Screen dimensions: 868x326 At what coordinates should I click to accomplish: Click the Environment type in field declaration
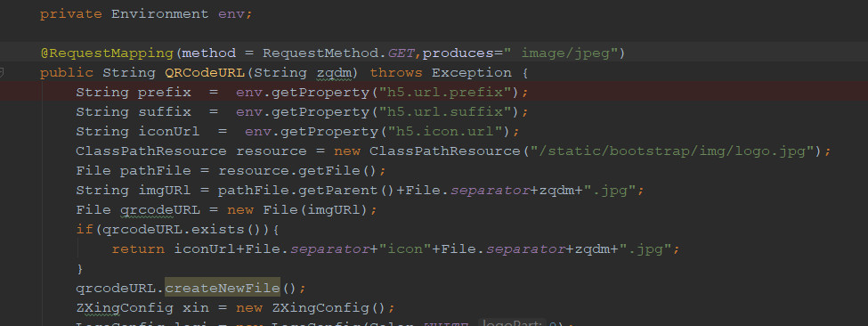[x=160, y=14]
